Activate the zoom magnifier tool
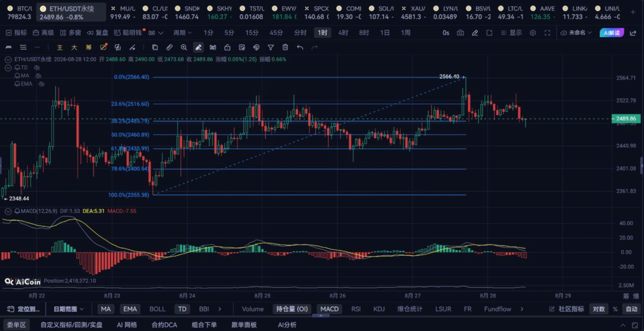Viewport: 644px width, 331px height. click(x=184, y=47)
